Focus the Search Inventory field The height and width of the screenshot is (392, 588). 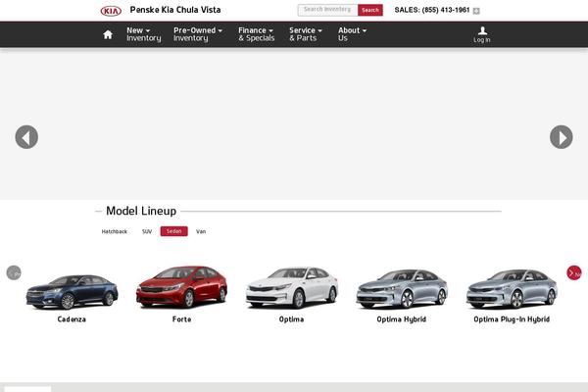coord(327,10)
